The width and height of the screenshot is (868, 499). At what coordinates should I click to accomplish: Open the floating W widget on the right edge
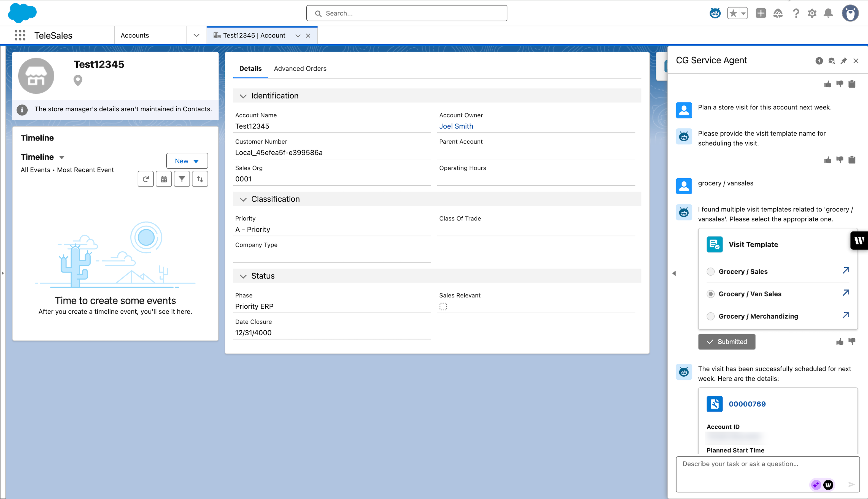coord(859,241)
